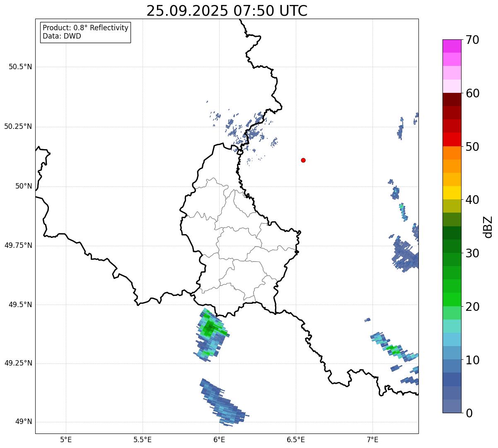Click longitude label 6°E

tap(220, 440)
